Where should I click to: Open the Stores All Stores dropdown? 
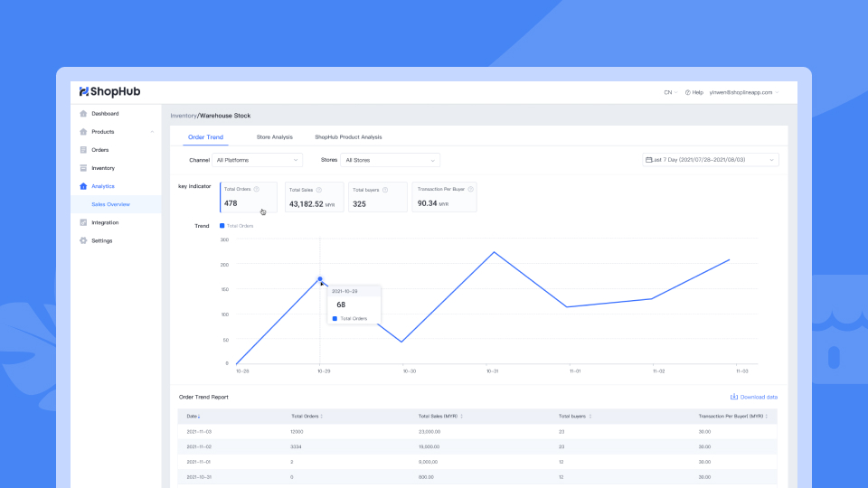[391, 160]
